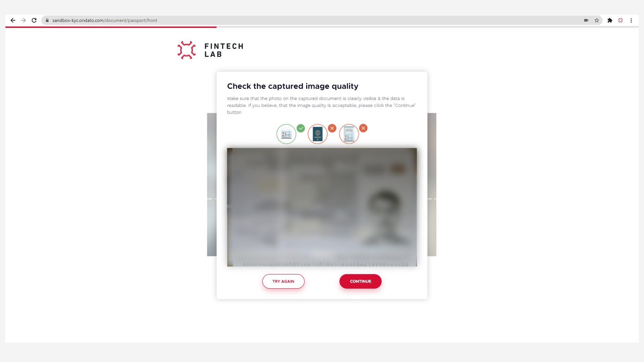The height and width of the screenshot is (362, 644).
Task: Click the closed passport example icon
Action: (x=318, y=134)
